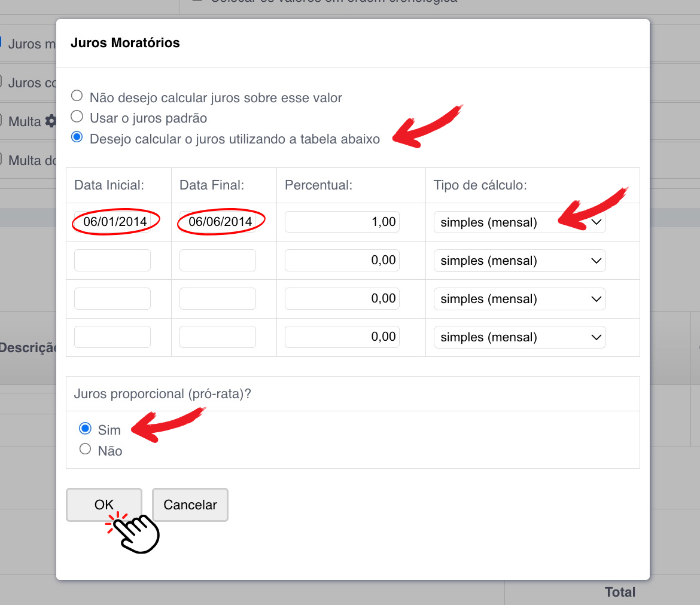Select 'Não desejo calcular juros sobre esse valor'
The height and width of the screenshot is (605, 700).
tap(77, 96)
